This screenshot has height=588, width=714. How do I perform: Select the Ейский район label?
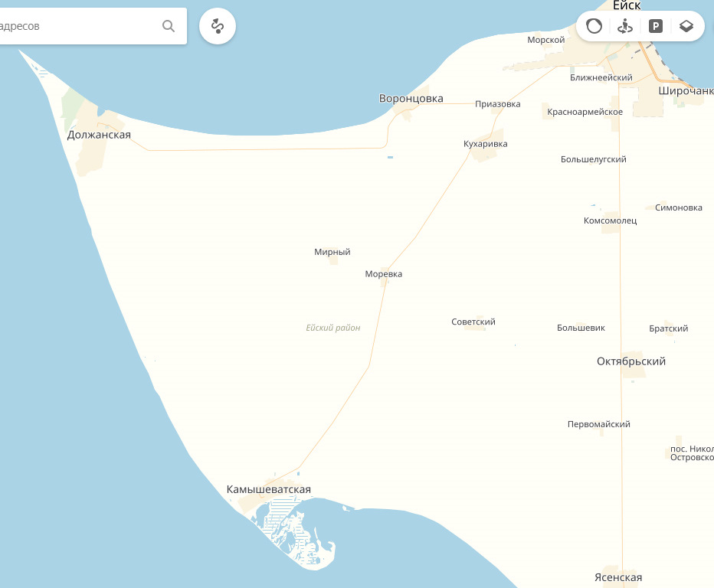pyautogui.click(x=332, y=328)
